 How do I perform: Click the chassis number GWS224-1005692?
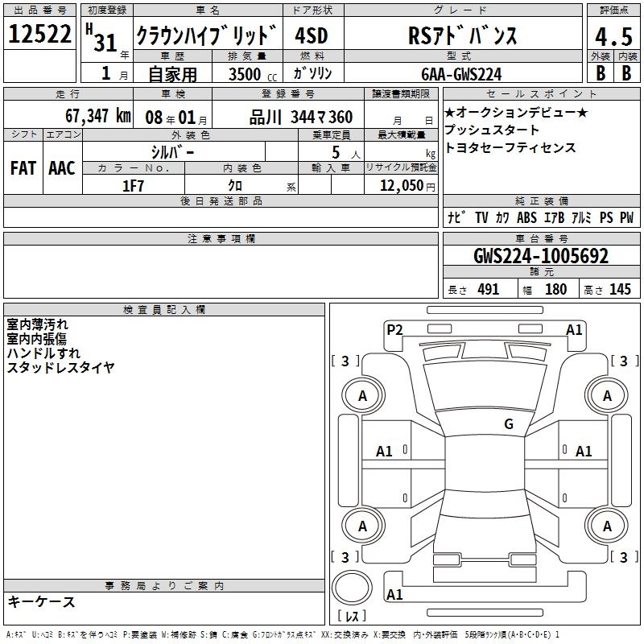[540, 257]
